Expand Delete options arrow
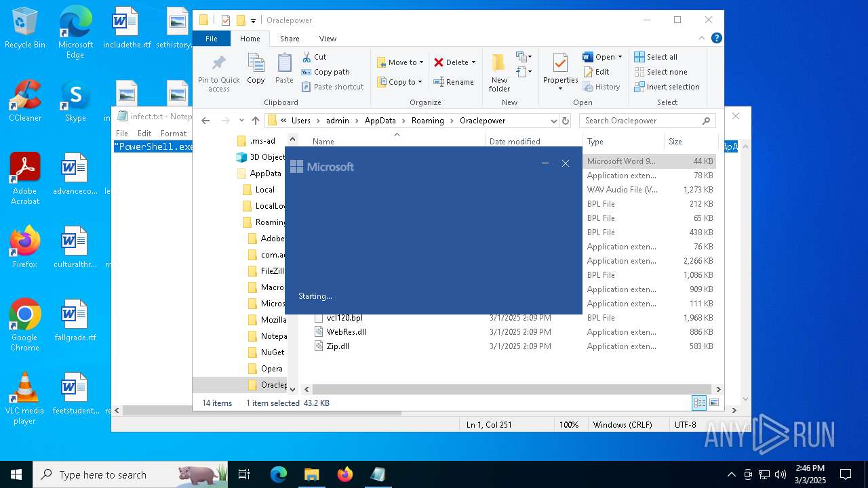 [x=473, y=62]
